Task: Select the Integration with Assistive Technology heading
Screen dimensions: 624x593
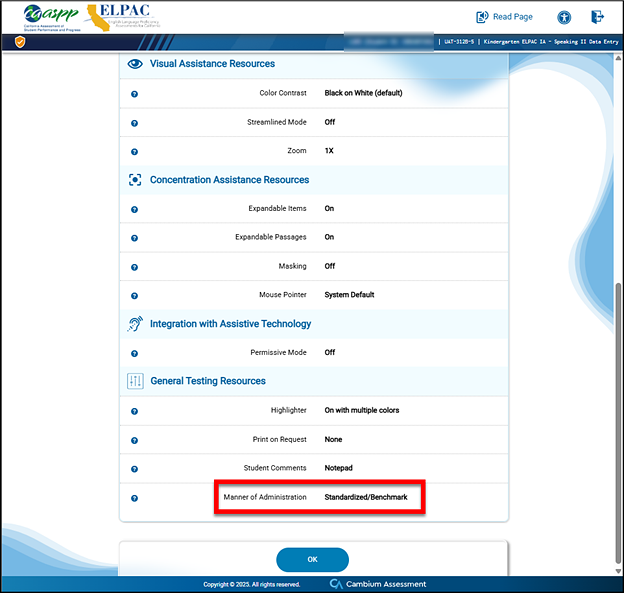Action: [230, 324]
